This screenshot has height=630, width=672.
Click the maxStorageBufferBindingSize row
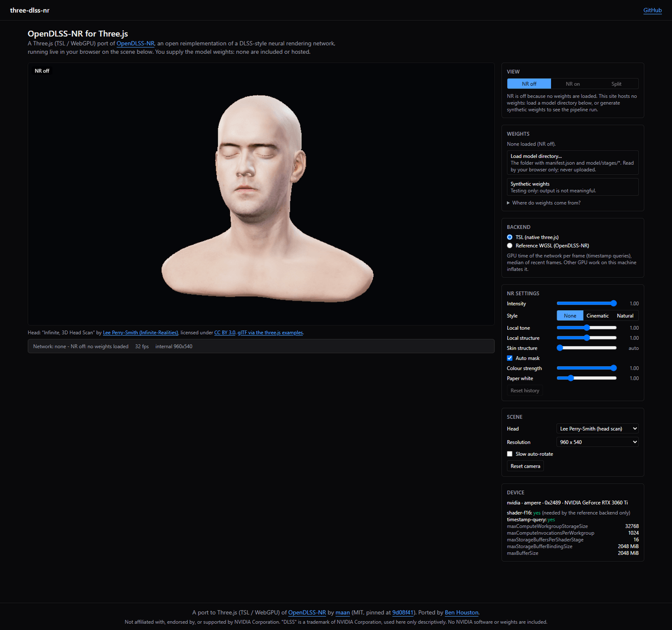572,547
